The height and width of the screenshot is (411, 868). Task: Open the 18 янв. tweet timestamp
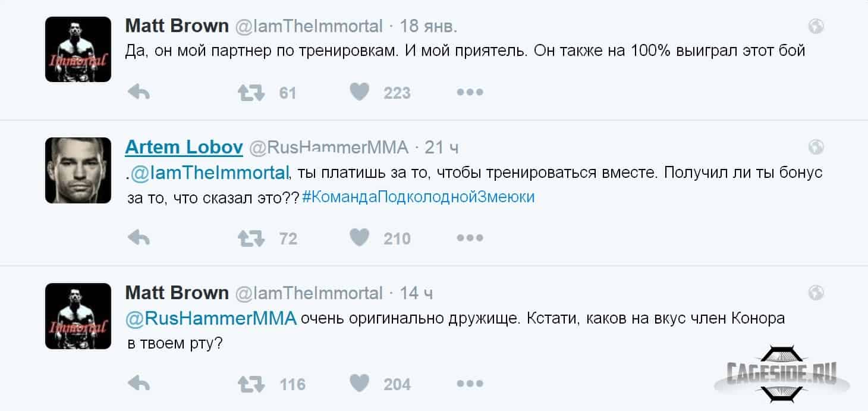[428, 26]
